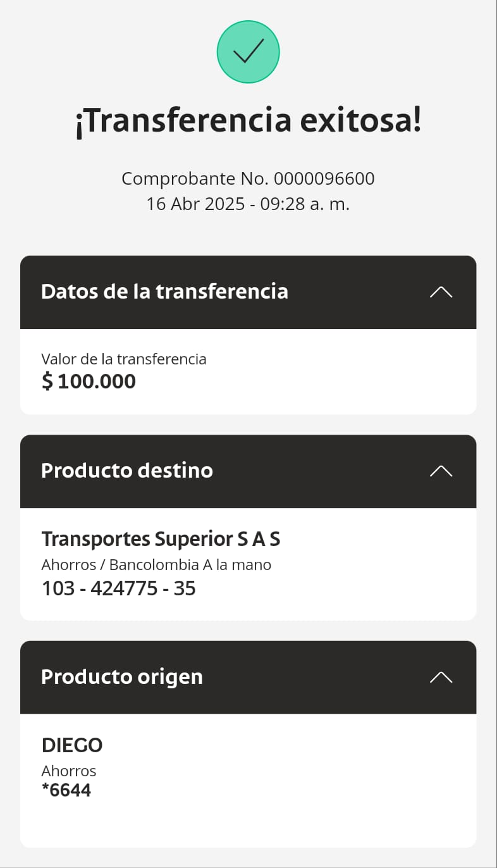Select the Comprobante No. 0000096600 text
The width and height of the screenshot is (497, 868).
click(x=248, y=179)
